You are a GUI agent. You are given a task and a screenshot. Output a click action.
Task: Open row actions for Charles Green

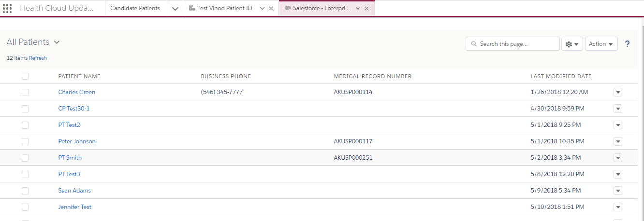tap(617, 92)
